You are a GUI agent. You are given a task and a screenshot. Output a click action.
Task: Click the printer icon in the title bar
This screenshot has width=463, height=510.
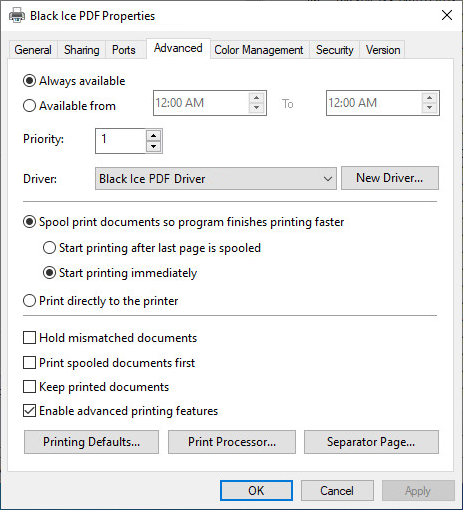coord(17,15)
